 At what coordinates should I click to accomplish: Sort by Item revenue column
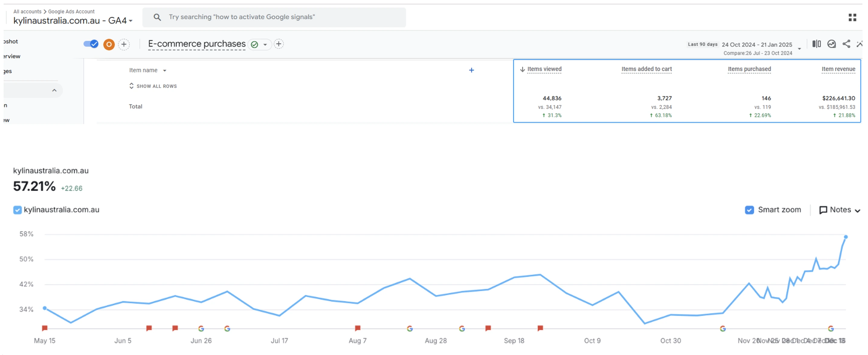tap(838, 69)
